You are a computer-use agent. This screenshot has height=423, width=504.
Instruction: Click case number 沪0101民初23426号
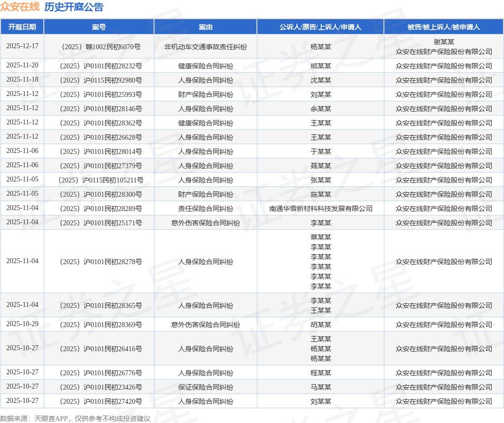pyautogui.click(x=101, y=388)
